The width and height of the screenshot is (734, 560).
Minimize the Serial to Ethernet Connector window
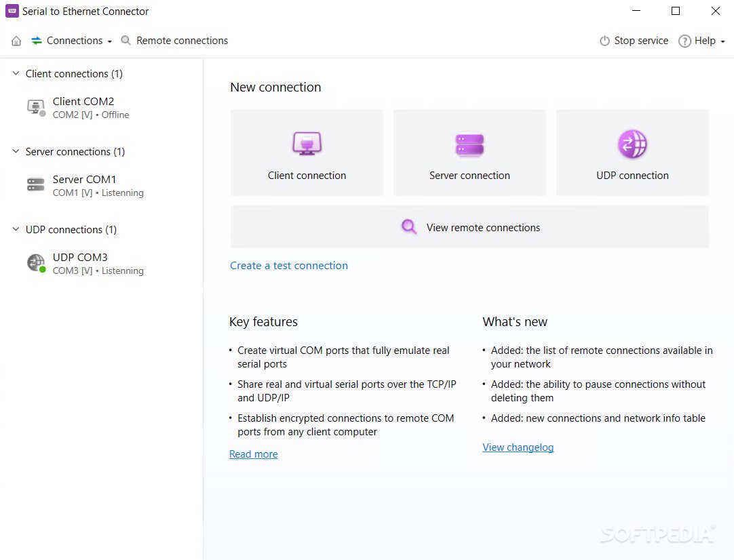(636, 11)
